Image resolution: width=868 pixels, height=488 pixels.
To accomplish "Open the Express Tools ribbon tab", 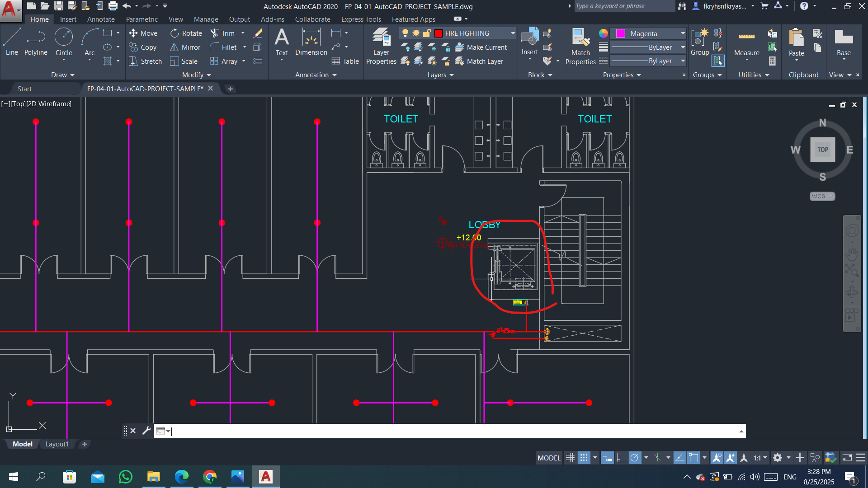I will coord(361,19).
